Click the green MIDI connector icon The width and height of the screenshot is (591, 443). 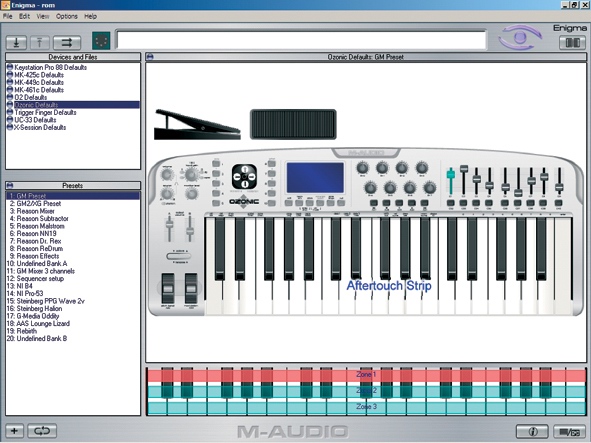coord(101,41)
